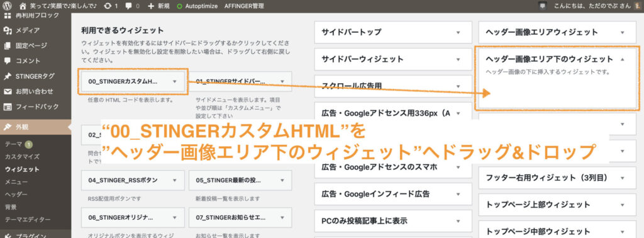
Task: Open the ヘッダー submenu item
Action: click(16, 194)
